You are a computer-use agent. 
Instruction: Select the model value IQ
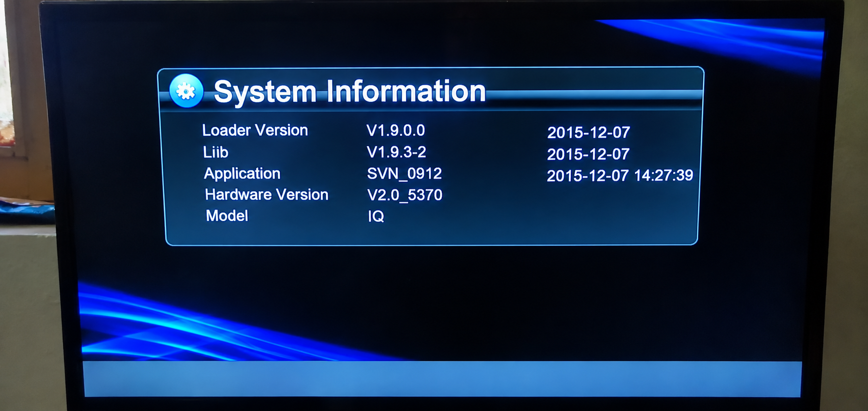[x=376, y=216]
